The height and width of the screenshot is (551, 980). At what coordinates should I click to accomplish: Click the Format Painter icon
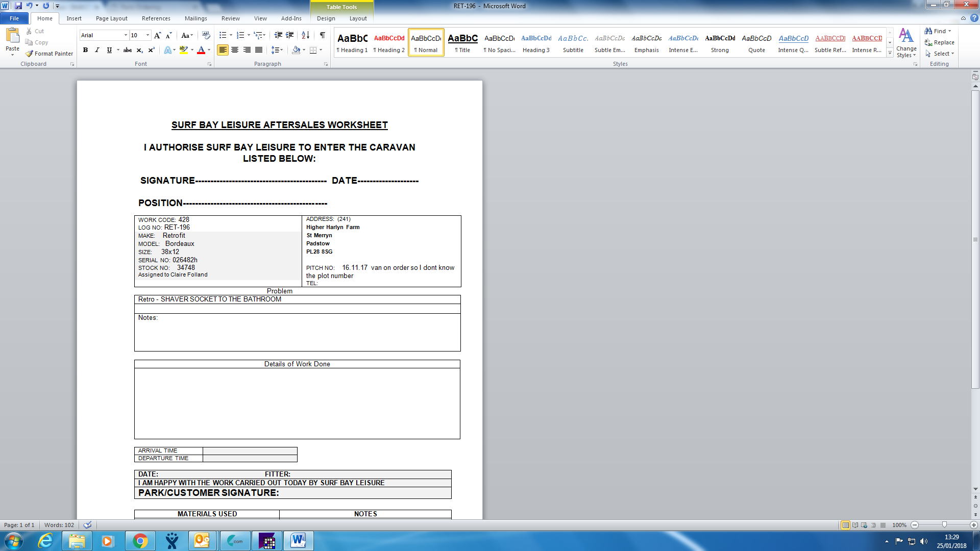pos(30,54)
